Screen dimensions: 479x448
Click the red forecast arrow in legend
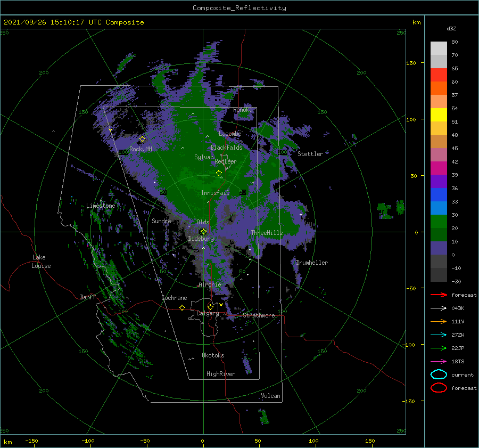point(439,295)
